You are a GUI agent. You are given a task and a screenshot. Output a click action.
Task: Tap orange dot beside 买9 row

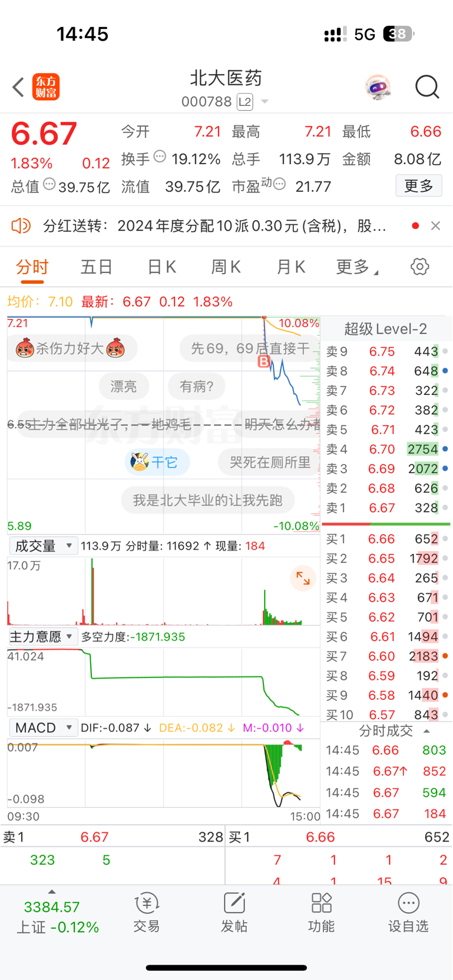[445, 695]
